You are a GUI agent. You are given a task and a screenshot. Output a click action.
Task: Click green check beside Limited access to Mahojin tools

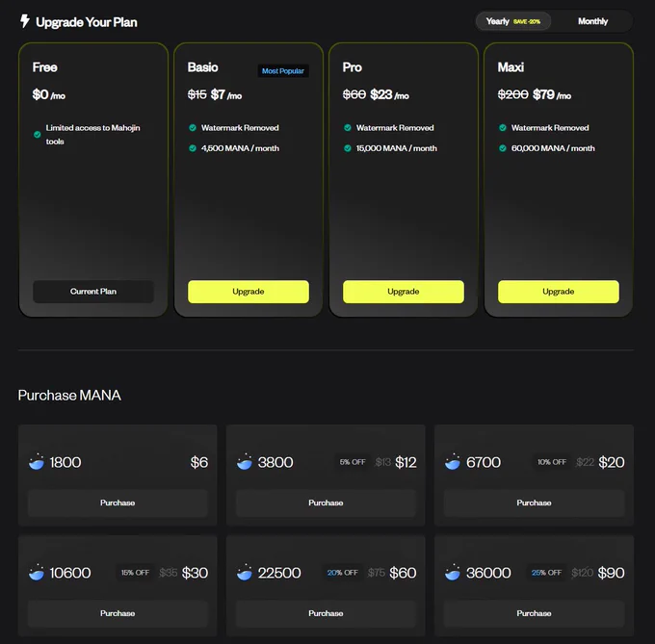(38, 135)
